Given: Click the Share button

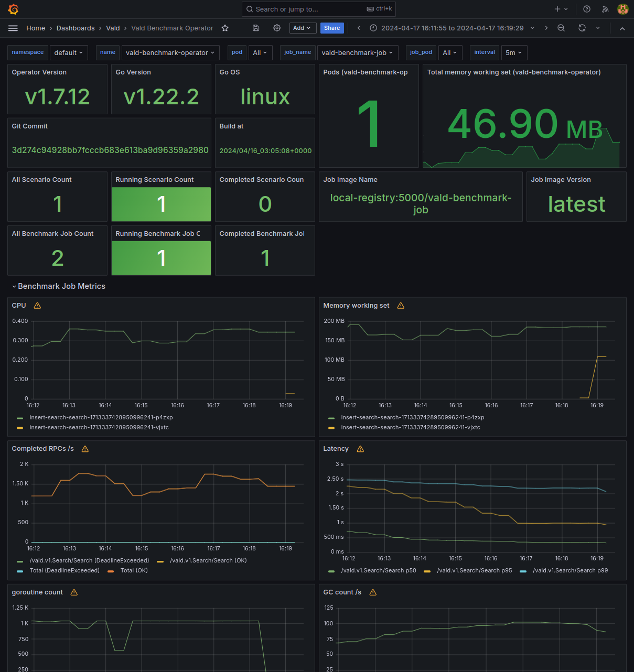Looking at the screenshot, I should [x=332, y=28].
